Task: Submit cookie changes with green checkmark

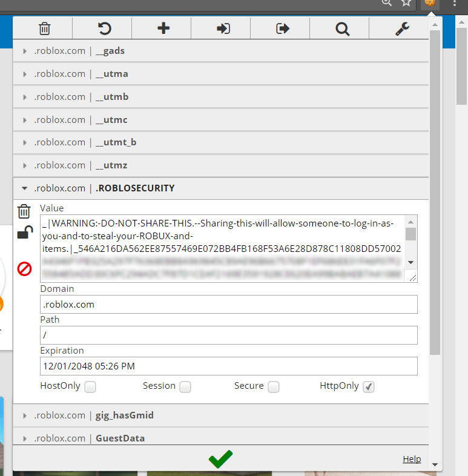Action: click(x=220, y=459)
